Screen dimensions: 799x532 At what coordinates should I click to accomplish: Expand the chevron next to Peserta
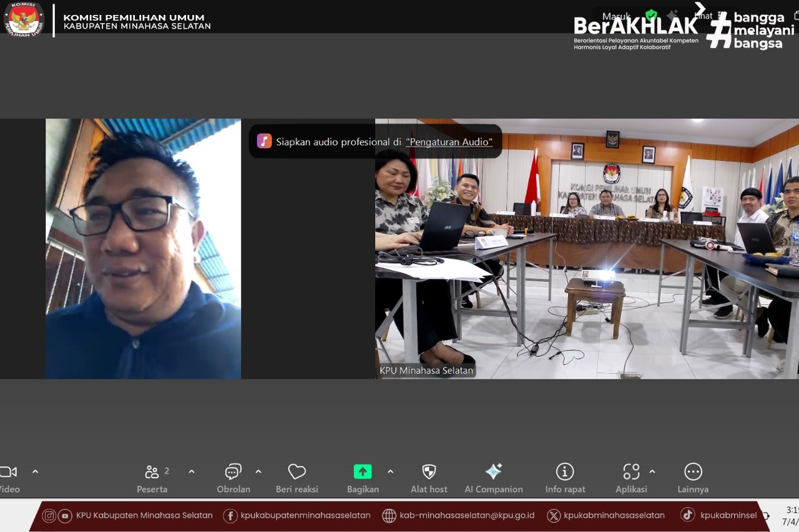[x=192, y=472]
